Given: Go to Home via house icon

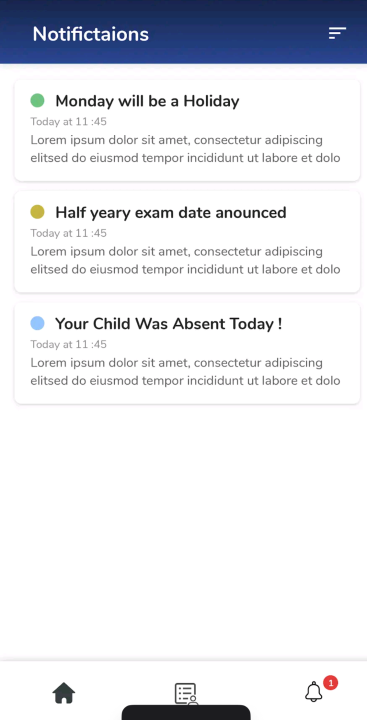Looking at the screenshot, I should tap(64, 693).
